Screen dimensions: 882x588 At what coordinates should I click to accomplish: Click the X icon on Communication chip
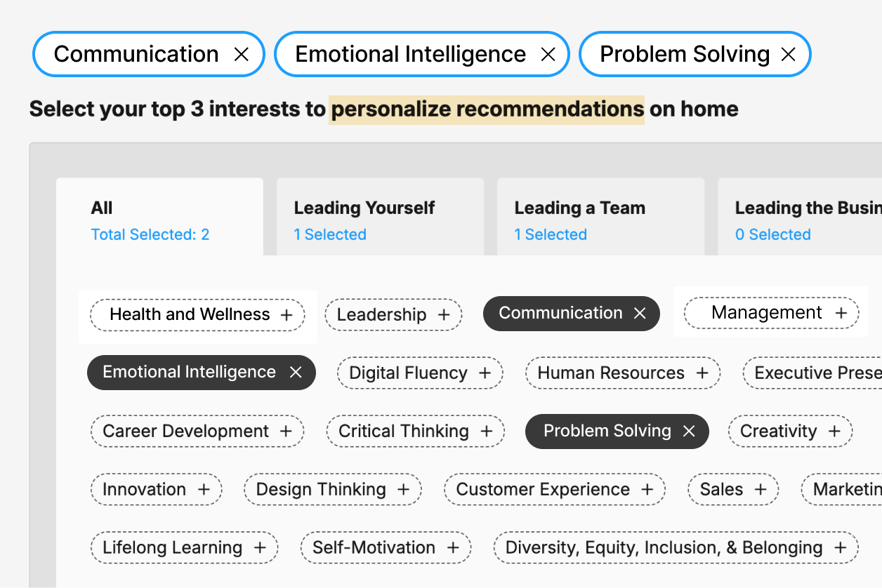click(x=640, y=313)
